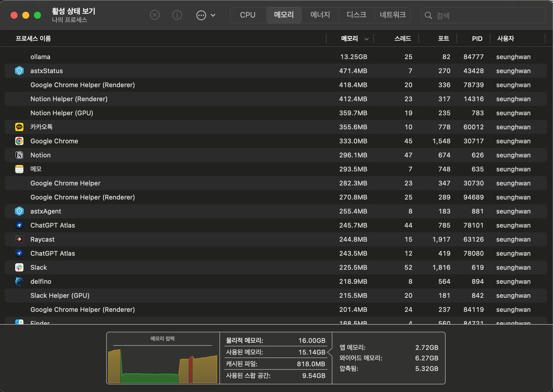Select the ollama process row
This screenshot has width=553, height=392.
(176, 57)
